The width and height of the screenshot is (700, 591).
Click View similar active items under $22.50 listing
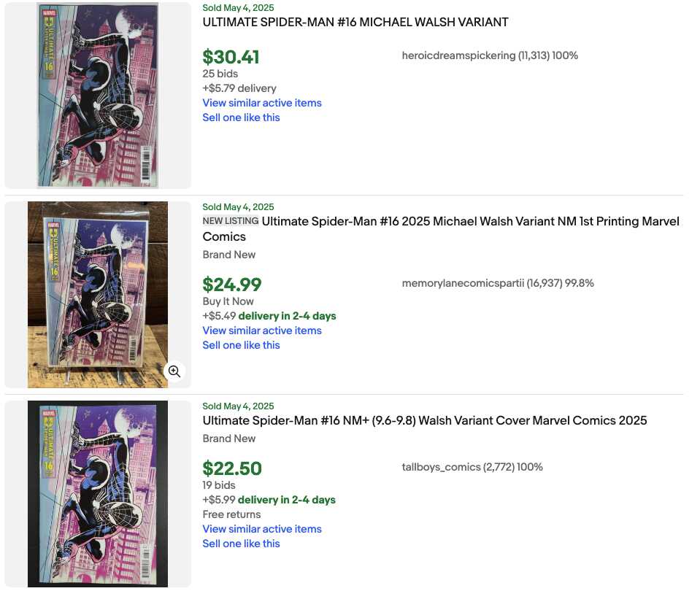262,529
